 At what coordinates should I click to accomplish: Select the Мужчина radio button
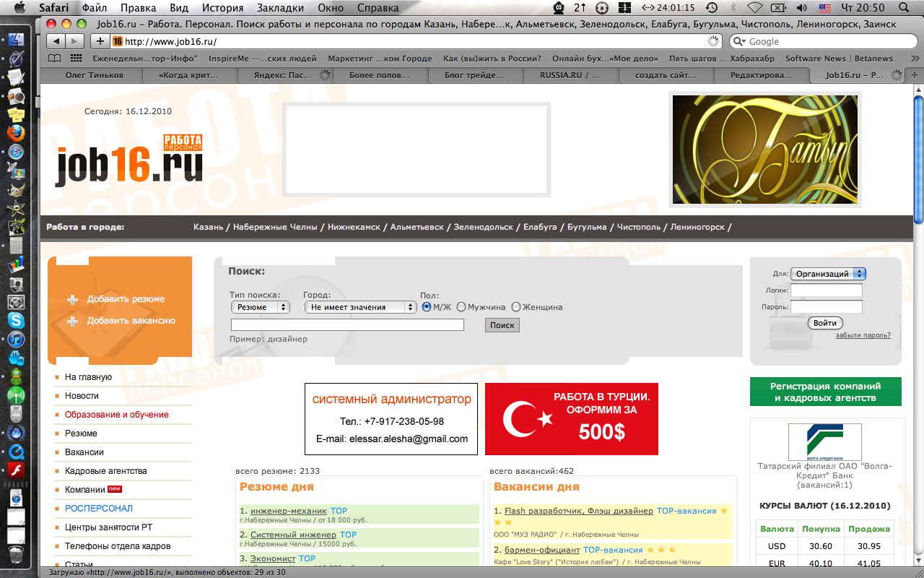tap(461, 307)
